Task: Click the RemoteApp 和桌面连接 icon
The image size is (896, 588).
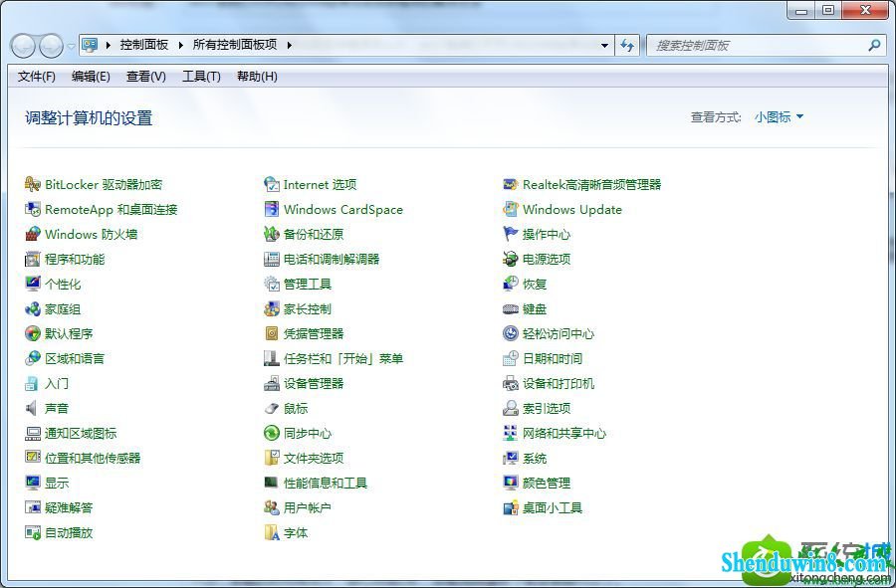Action: pyautogui.click(x=33, y=210)
